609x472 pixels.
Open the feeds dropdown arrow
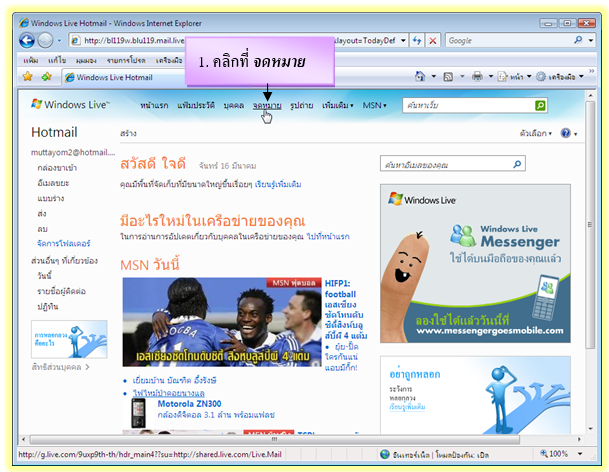(462, 77)
